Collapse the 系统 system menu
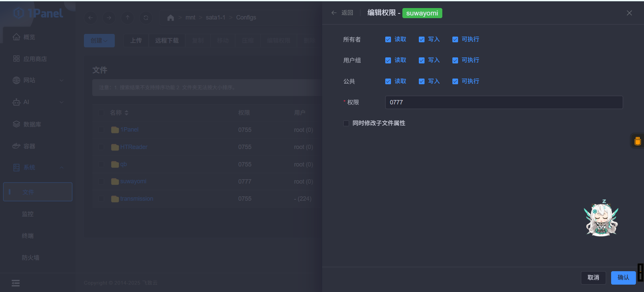 click(x=38, y=167)
